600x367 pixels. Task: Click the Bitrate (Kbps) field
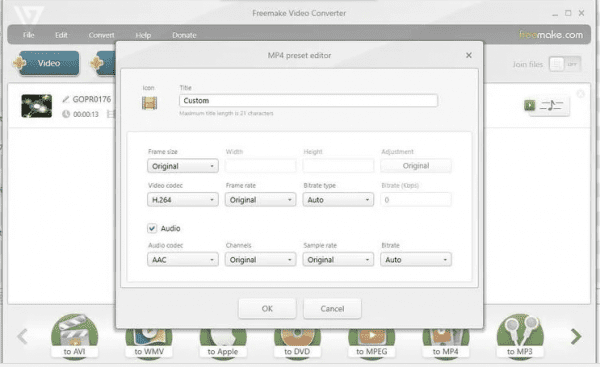click(x=416, y=200)
